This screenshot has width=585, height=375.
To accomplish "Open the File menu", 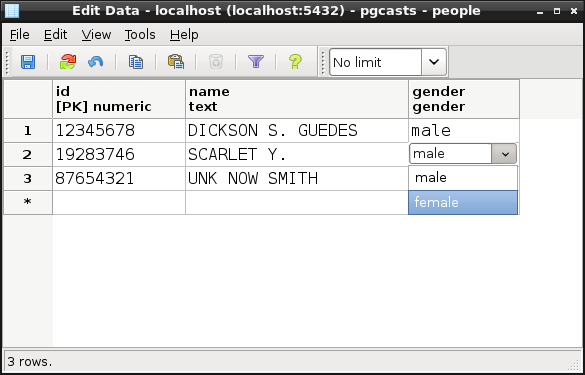I will (x=19, y=35).
